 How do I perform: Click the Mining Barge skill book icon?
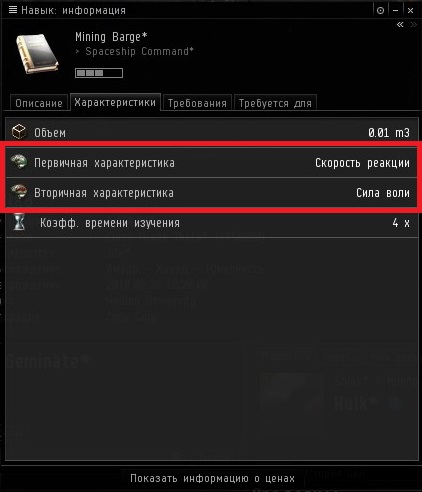[38, 53]
